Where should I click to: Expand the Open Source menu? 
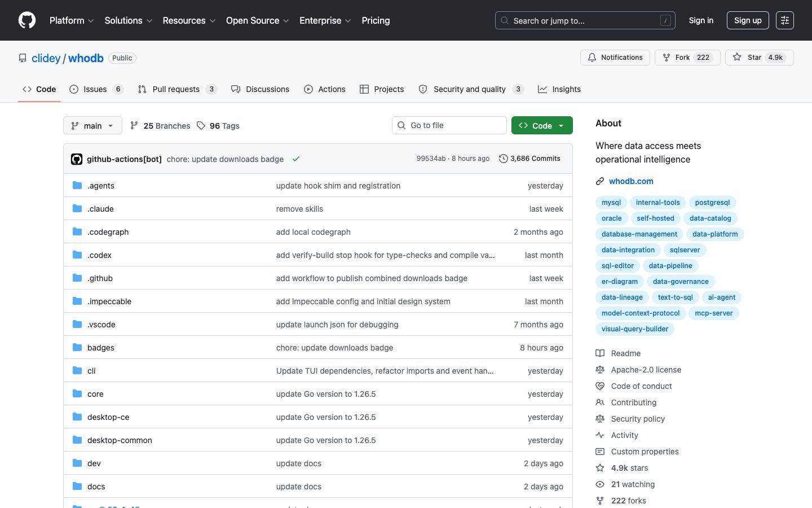(258, 20)
